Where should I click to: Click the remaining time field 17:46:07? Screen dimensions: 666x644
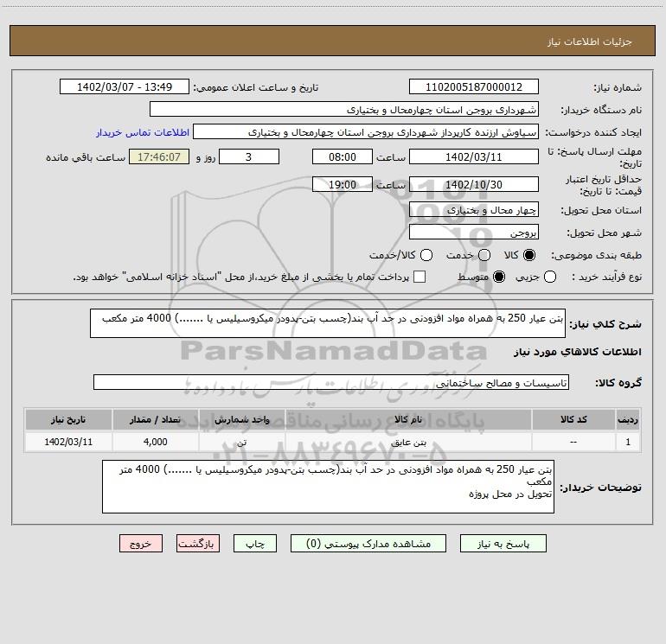coord(159,156)
